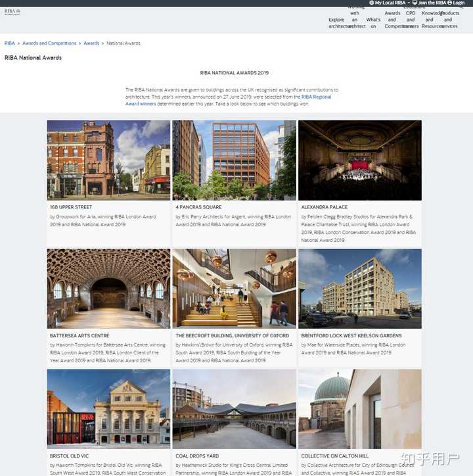Click the RIBA National Awards page title

click(33, 58)
